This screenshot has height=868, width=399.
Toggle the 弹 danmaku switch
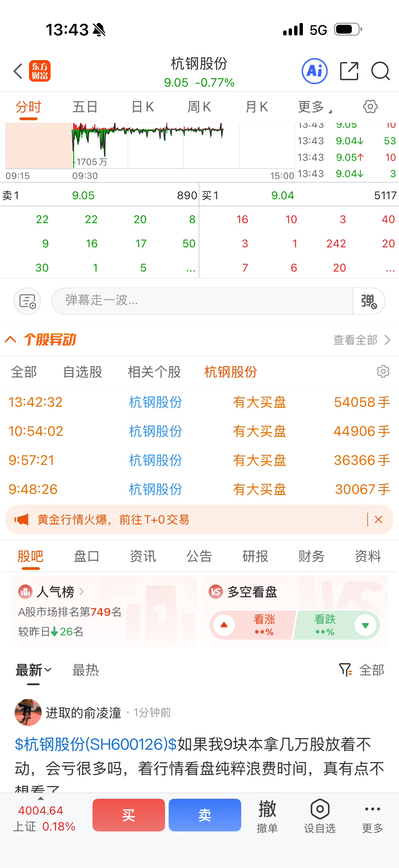(369, 301)
